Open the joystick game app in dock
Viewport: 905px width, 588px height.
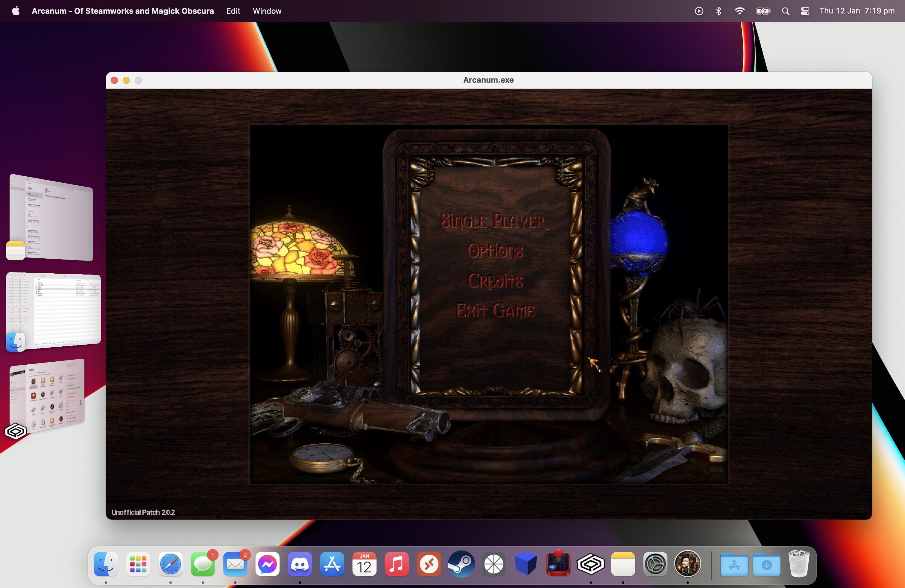click(x=558, y=564)
